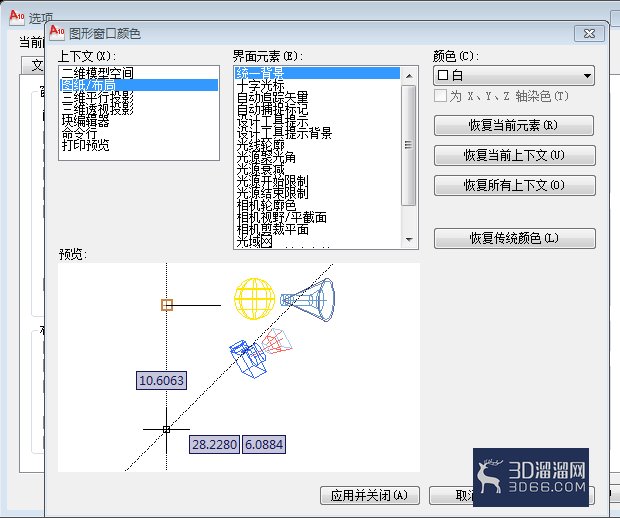
Task: Click the 28.2280 tooltip in preview
Action: coord(214,444)
